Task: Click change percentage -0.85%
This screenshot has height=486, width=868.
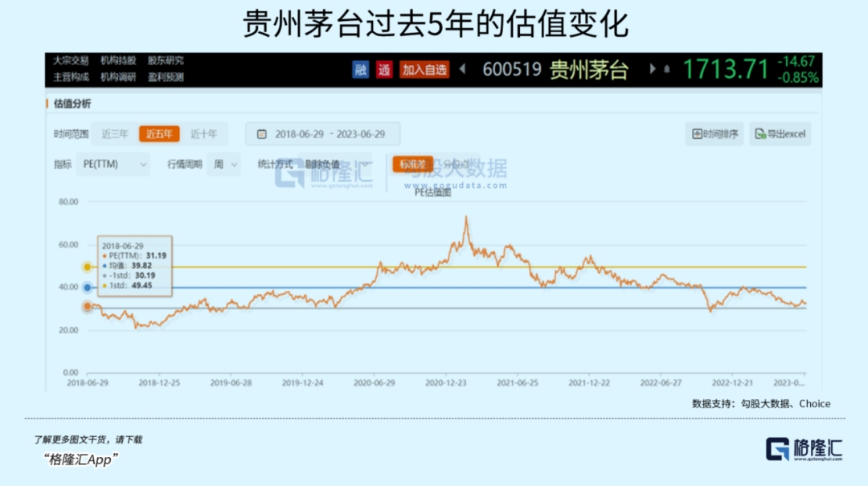Action: pos(798,78)
